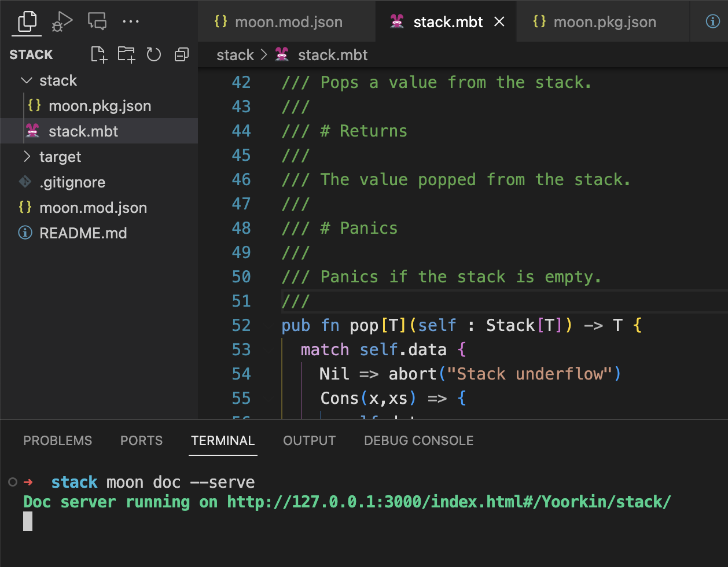This screenshot has height=567, width=728.
Task: Open the doc server URL in terminal
Action: 448,502
